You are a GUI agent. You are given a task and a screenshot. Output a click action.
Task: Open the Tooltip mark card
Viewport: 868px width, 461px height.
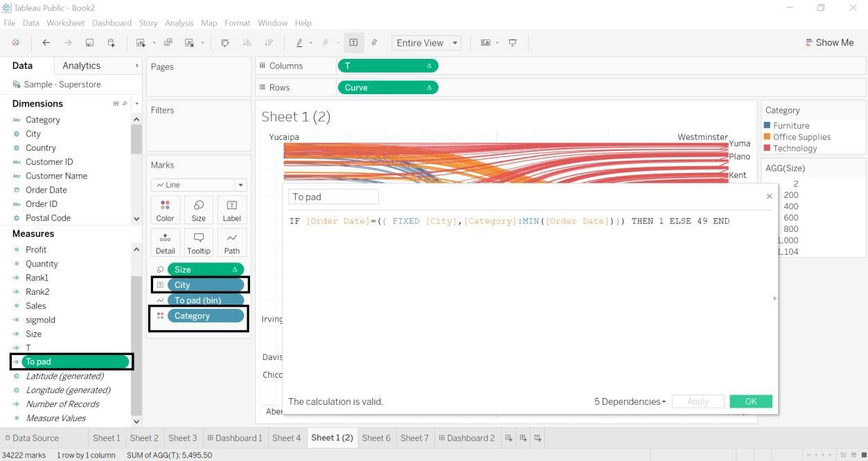198,243
